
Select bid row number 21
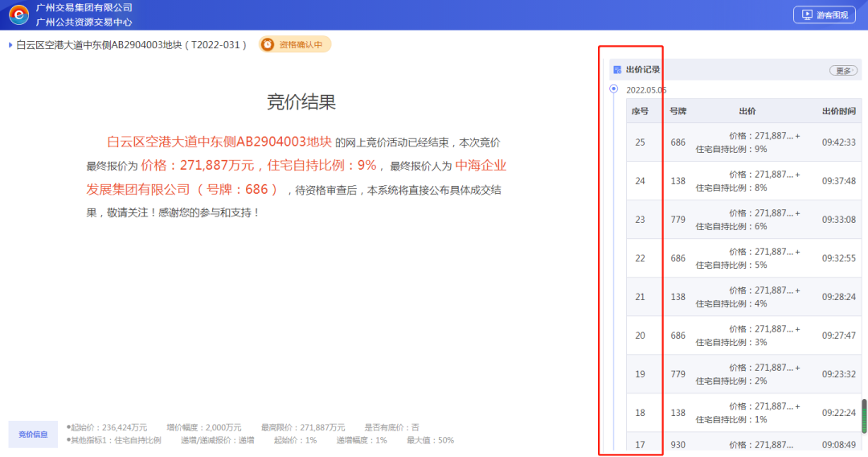[x=640, y=297]
